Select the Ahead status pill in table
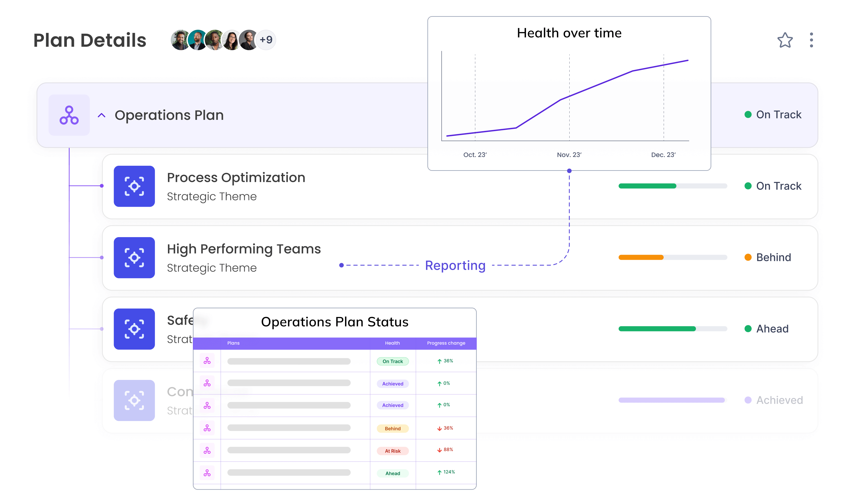This screenshot has height=504, width=854. [393, 473]
